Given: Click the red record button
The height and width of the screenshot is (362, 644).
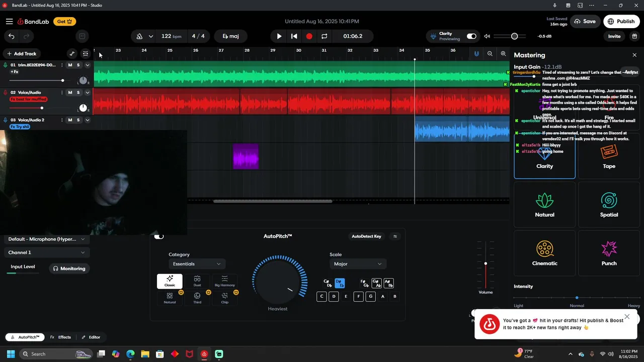Looking at the screenshot, I should pos(309,36).
